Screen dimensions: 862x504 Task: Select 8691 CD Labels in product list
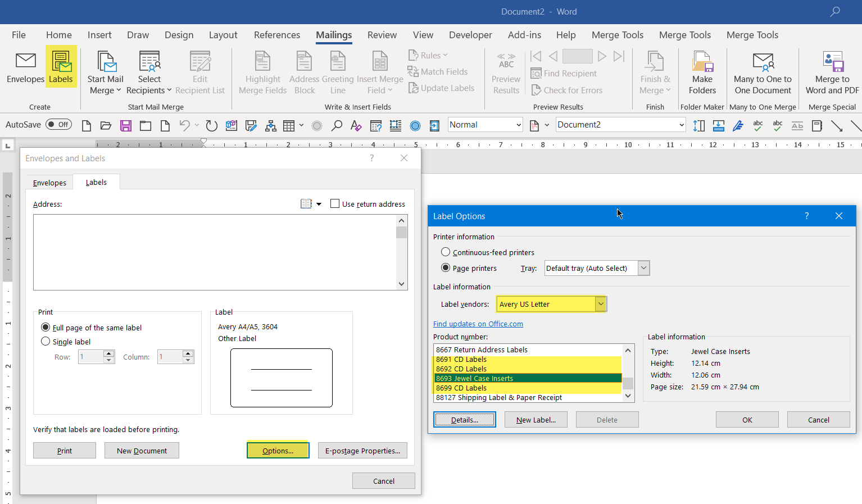(528, 359)
